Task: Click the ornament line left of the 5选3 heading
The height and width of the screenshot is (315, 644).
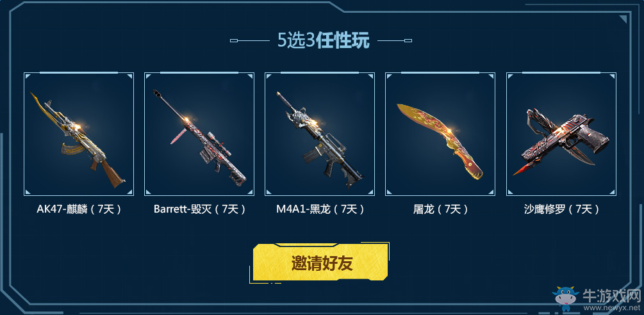Action: pos(250,40)
